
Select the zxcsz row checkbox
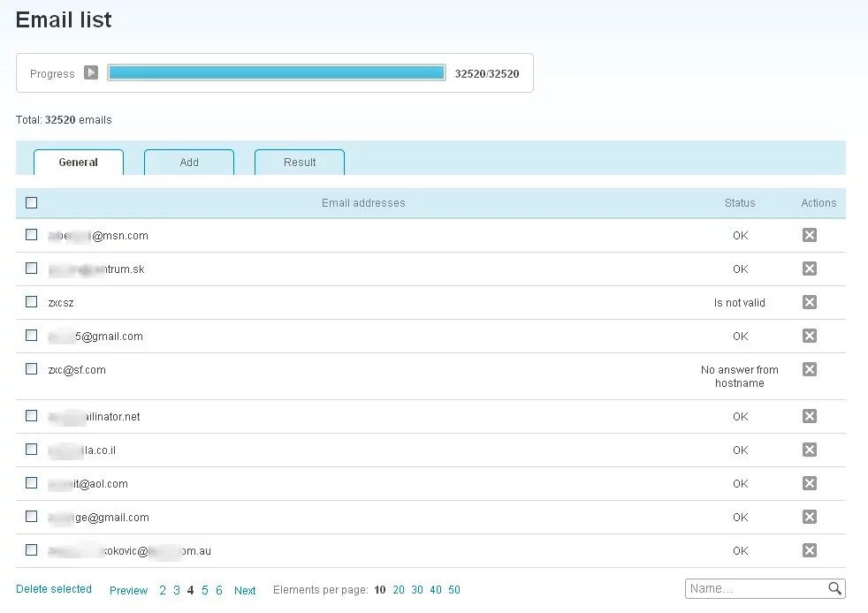32,301
